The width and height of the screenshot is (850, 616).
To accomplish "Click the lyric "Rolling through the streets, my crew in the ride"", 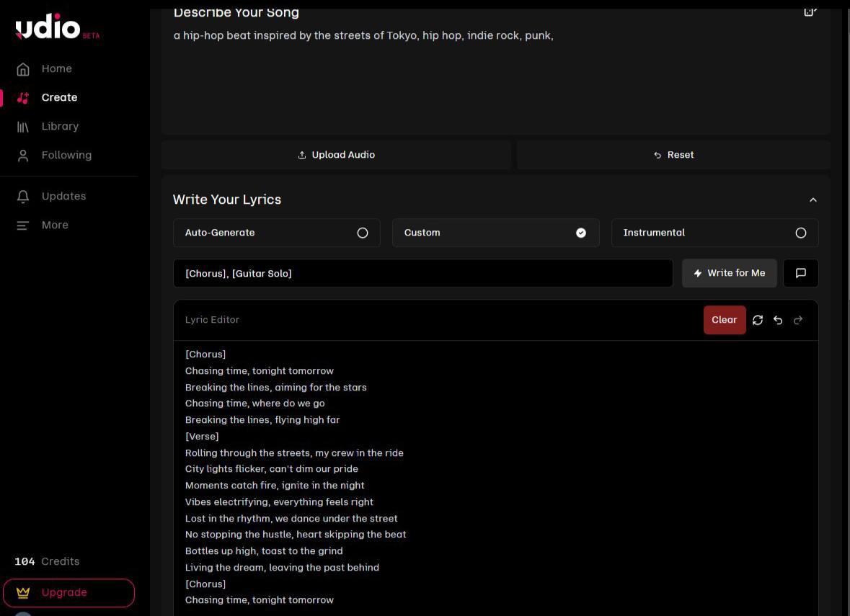I will click(294, 453).
